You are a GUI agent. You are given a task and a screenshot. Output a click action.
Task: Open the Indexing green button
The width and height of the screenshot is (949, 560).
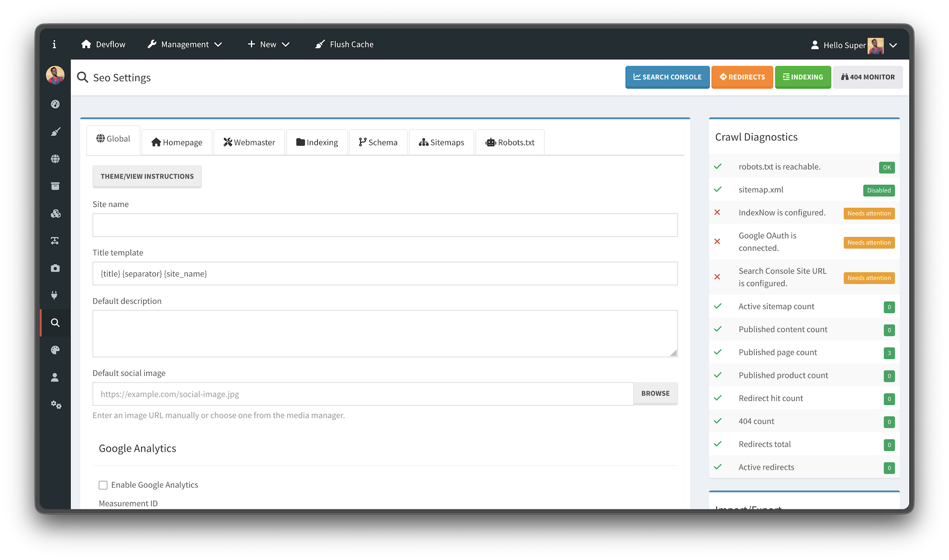[x=803, y=77]
